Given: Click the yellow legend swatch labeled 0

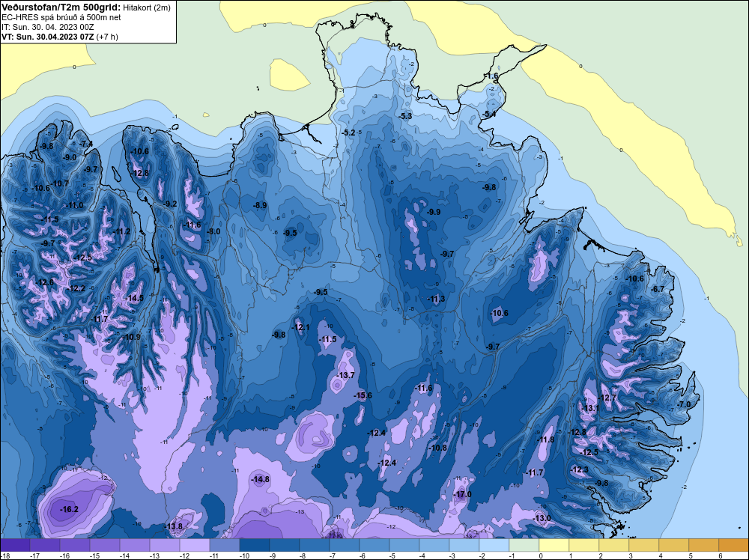Looking at the screenshot, I should click(x=554, y=545).
